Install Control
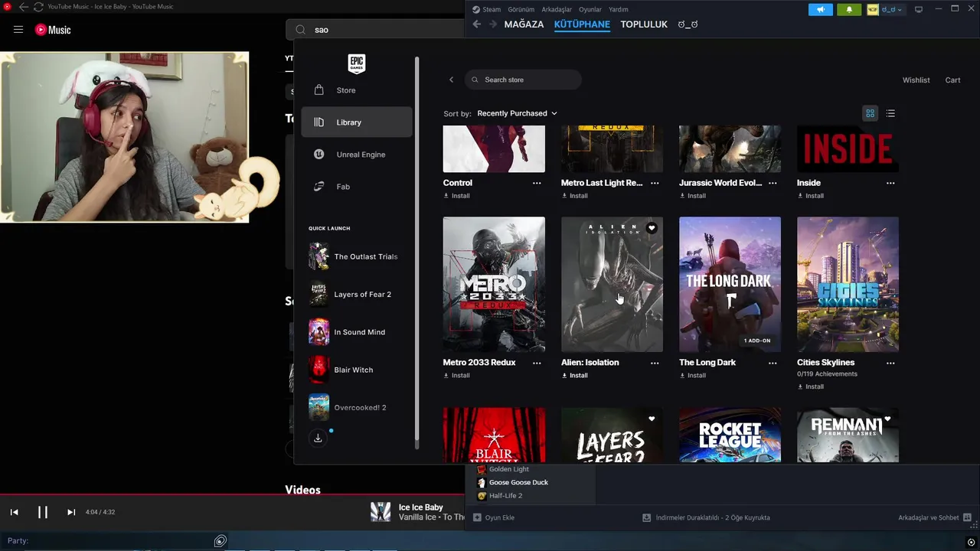 tap(457, 196)
